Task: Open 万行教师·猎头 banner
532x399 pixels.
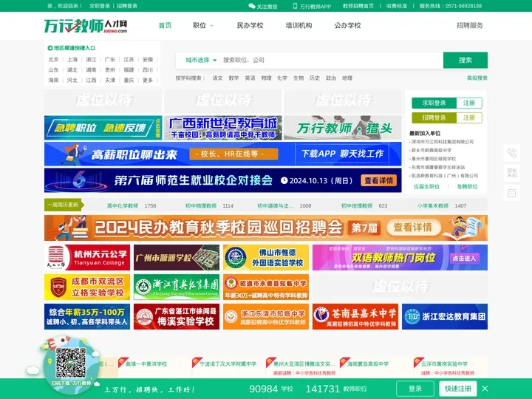Action: (343, 128)
